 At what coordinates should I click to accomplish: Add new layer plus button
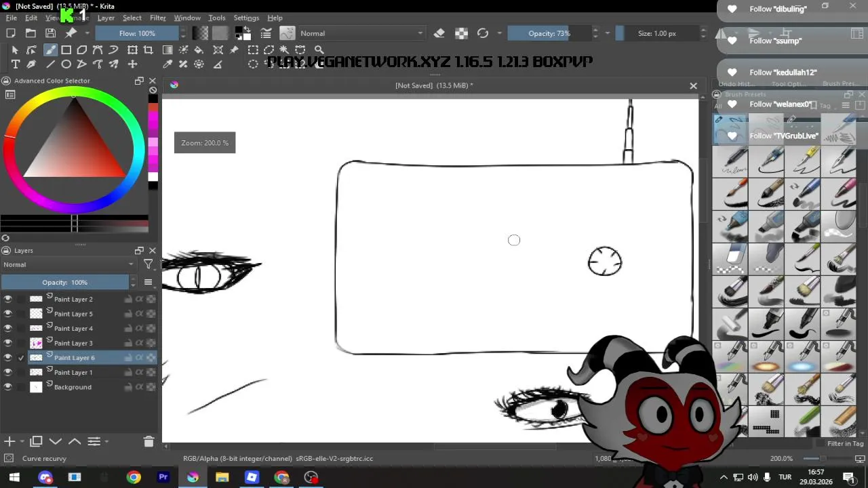point(10,441)
